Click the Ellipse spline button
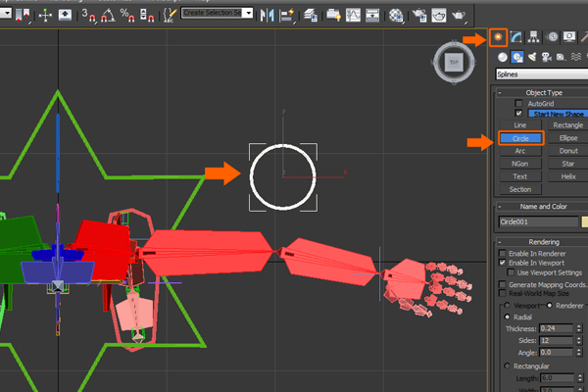Image resolution: width=588 pixels, height=392 pixels. point(567,138)
